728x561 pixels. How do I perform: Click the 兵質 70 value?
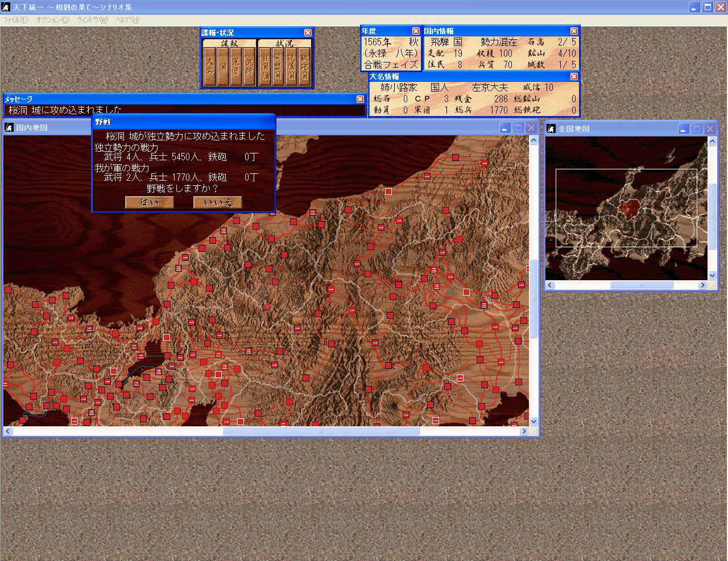tap(494, 65)
